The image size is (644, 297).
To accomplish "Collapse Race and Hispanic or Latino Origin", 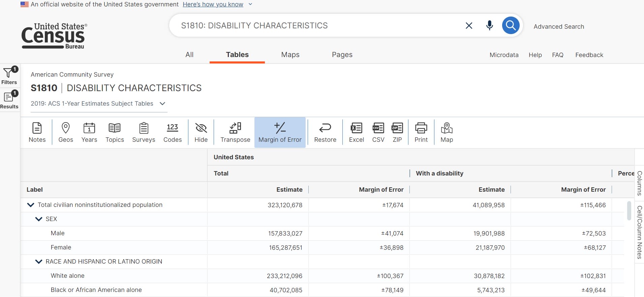I will coord(39,262).
